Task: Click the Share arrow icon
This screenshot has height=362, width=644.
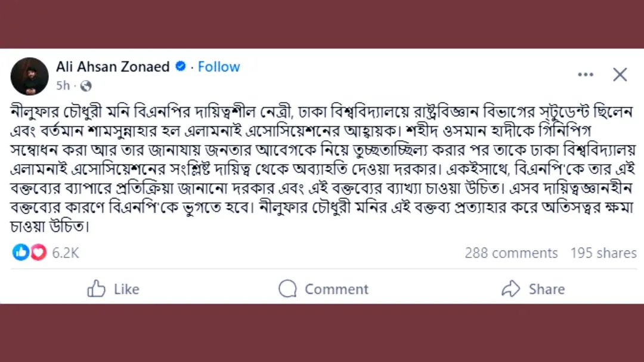Action: [x=510, y=289]
